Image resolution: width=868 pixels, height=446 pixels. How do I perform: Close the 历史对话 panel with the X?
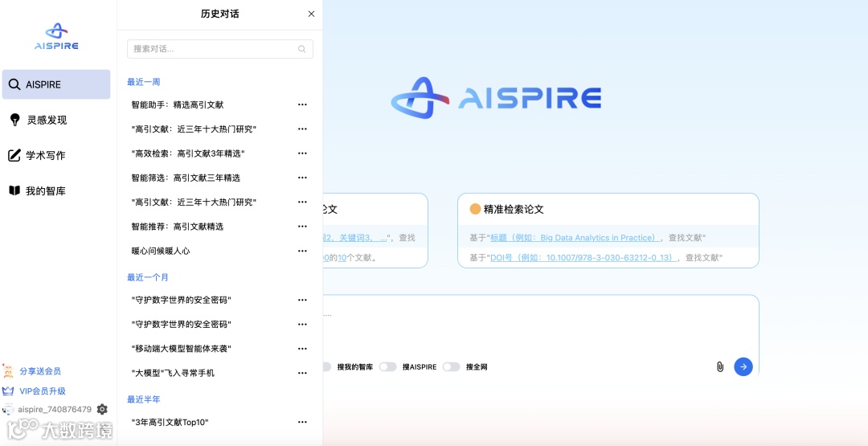311,14
